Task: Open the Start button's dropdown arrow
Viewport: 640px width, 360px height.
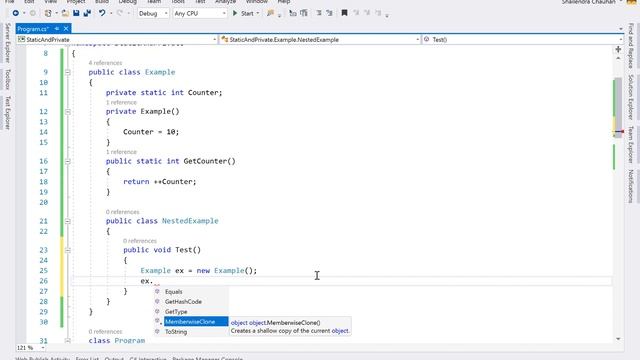Action: coord(258,13)
